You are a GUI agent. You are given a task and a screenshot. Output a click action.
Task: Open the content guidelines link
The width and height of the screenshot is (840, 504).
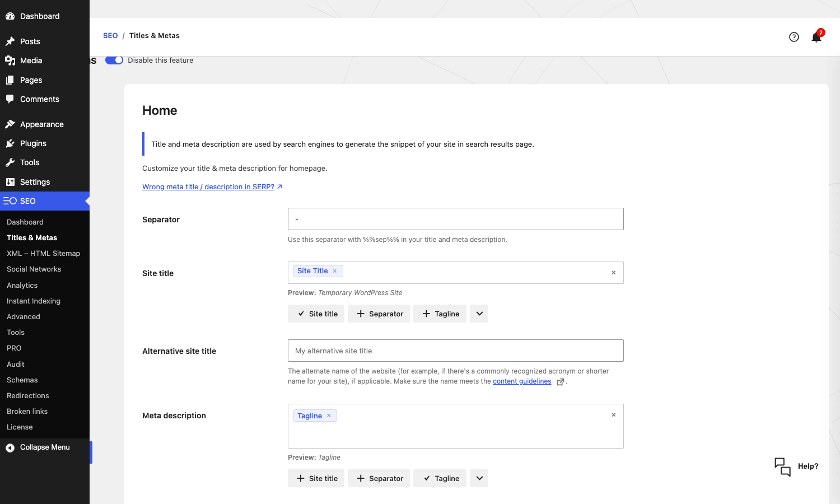click(x=522, y=381)
